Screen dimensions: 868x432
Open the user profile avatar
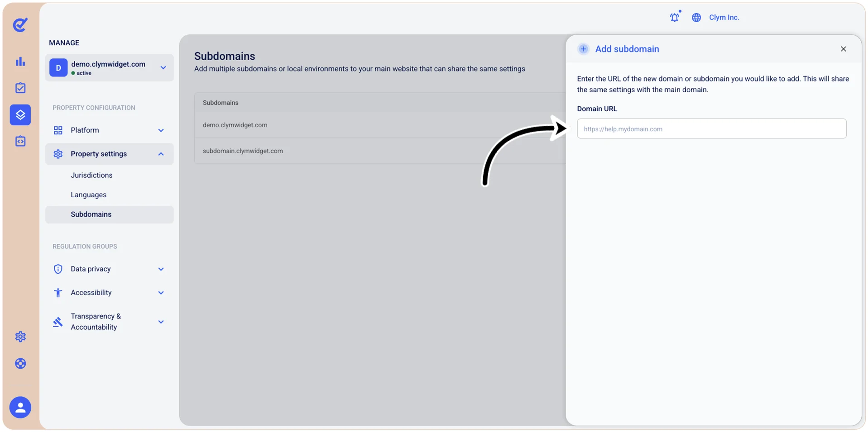tap(20, 408)
